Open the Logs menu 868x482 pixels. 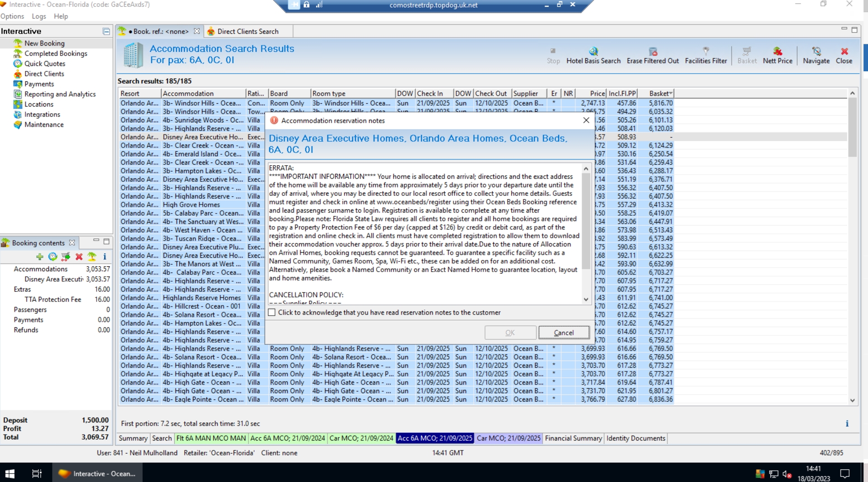pos(39,16)
